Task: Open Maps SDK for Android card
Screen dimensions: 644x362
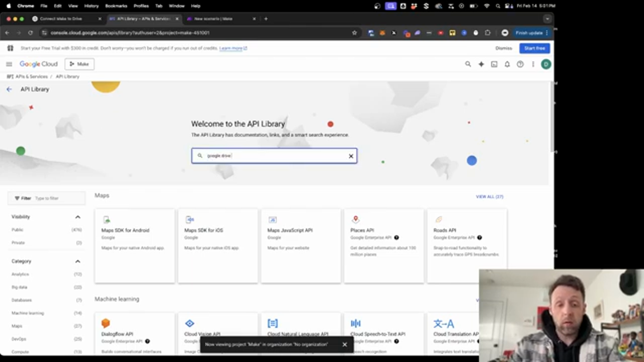Action: pos(135,246)
